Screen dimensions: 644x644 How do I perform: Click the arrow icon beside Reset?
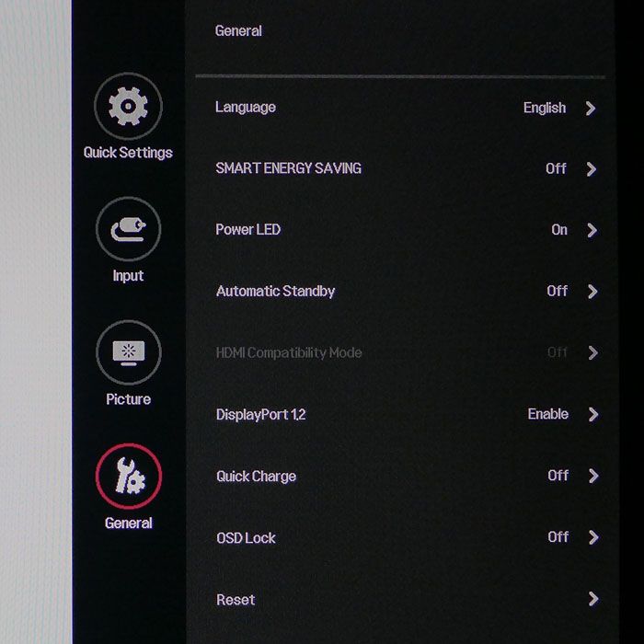[593, 599]
